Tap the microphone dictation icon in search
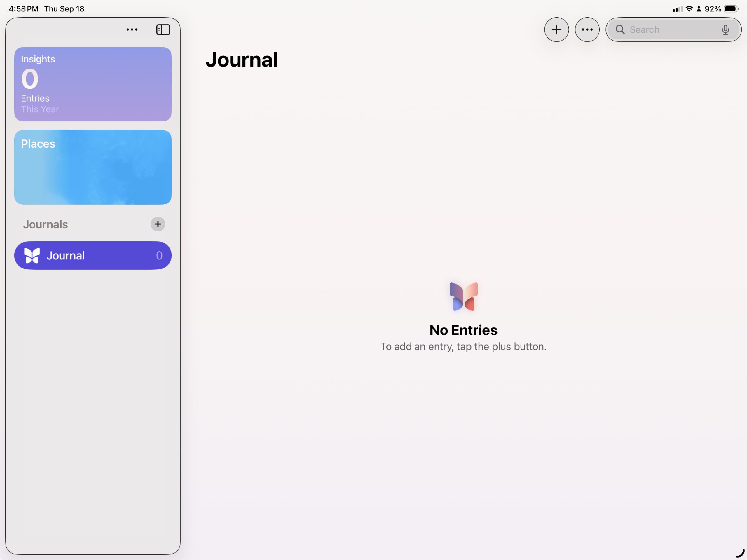 coord(725,30)
